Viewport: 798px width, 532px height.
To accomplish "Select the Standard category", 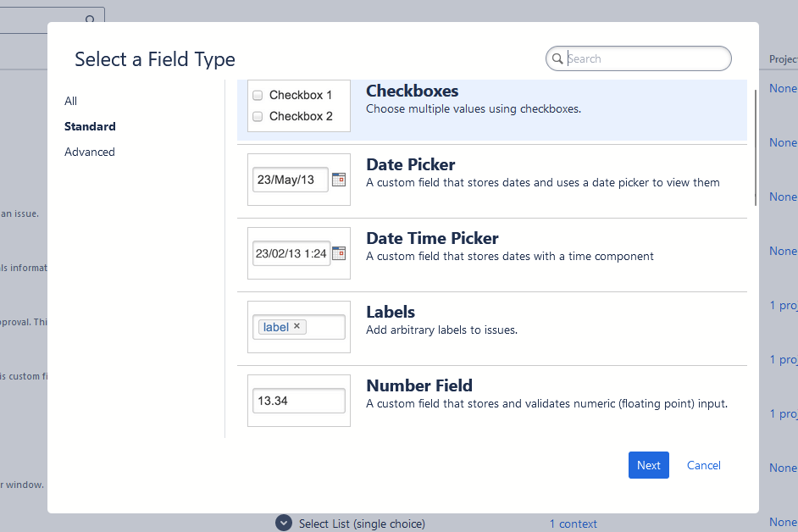I will point(90,126).
